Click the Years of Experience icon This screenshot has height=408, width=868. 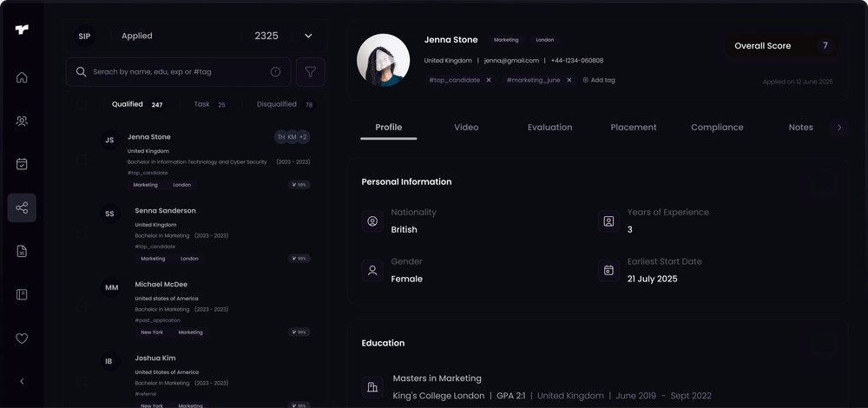coord(609,221)
